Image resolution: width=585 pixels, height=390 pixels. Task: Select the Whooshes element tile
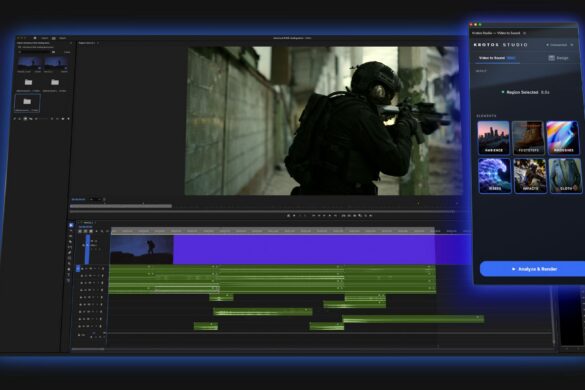point(563,138)
